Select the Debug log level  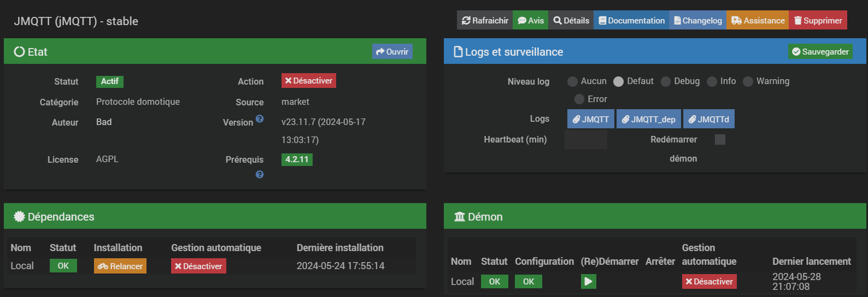point(666,81)
